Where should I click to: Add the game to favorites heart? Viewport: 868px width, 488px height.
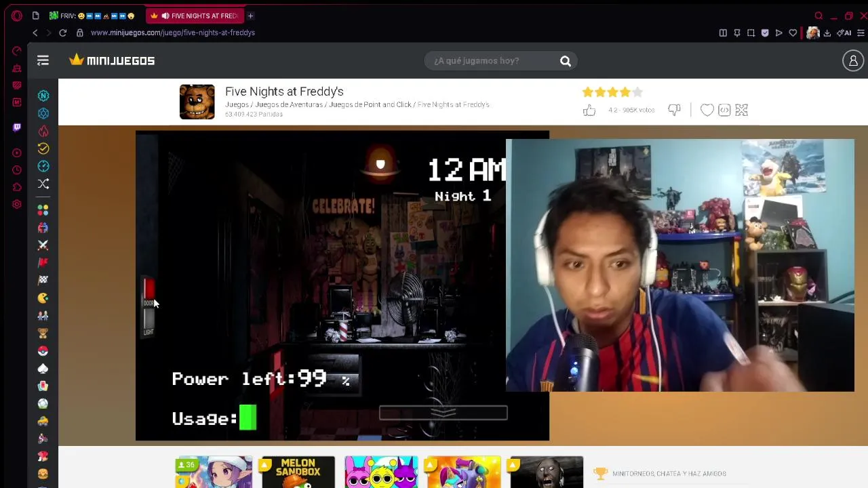pos(707,110)
